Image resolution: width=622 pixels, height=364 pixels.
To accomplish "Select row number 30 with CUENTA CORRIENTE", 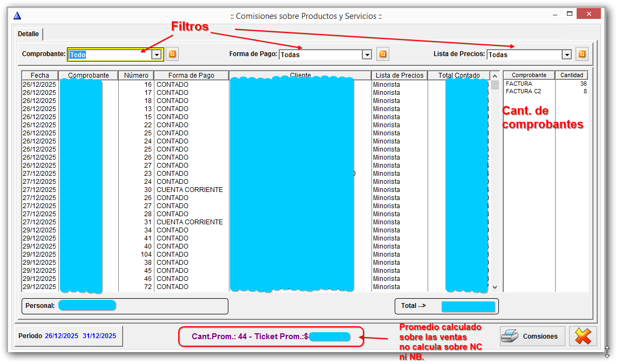I will (x=189, y=190).
